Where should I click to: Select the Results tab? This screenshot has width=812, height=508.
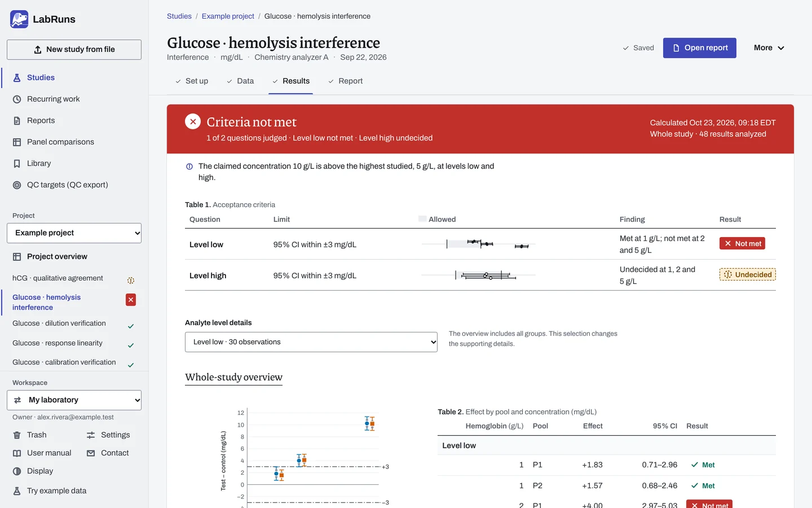coord(291,81)
